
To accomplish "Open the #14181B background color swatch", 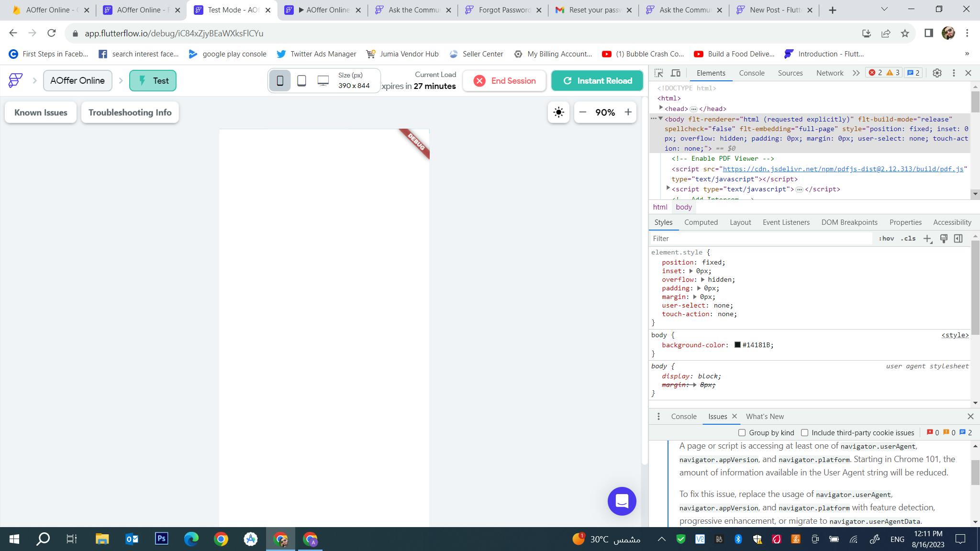I will tap(737, 345).
